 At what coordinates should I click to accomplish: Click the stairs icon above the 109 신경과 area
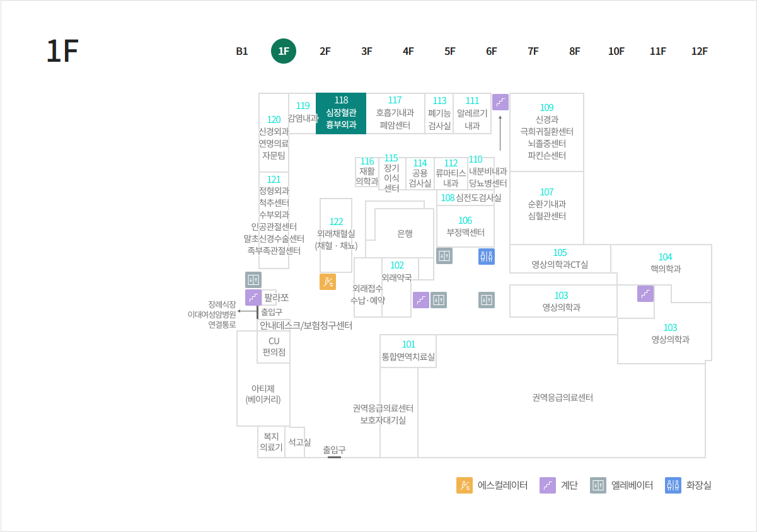(x=500, y=101)
